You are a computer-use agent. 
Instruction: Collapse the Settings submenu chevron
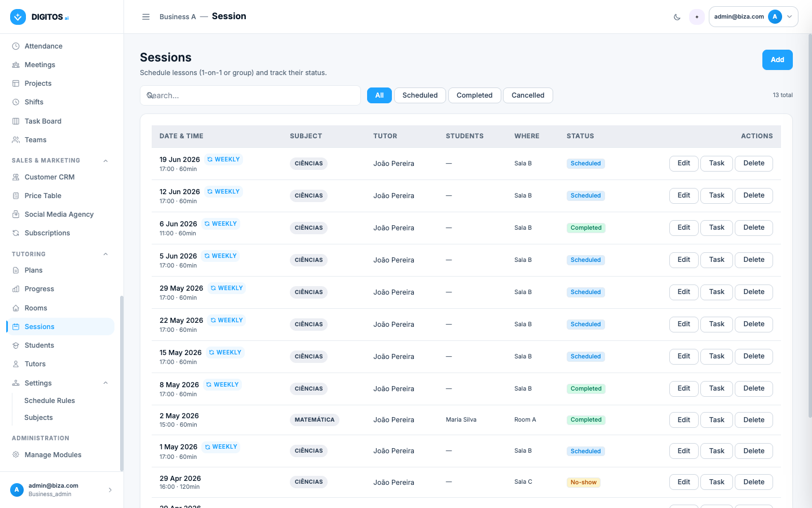pyautogui.click(x=105, y=383)
